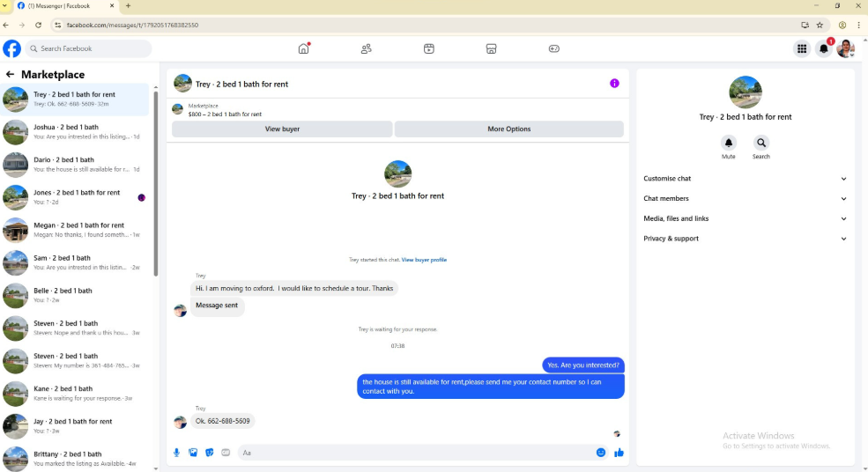Expand Media, files and links section

coord(745,218)
